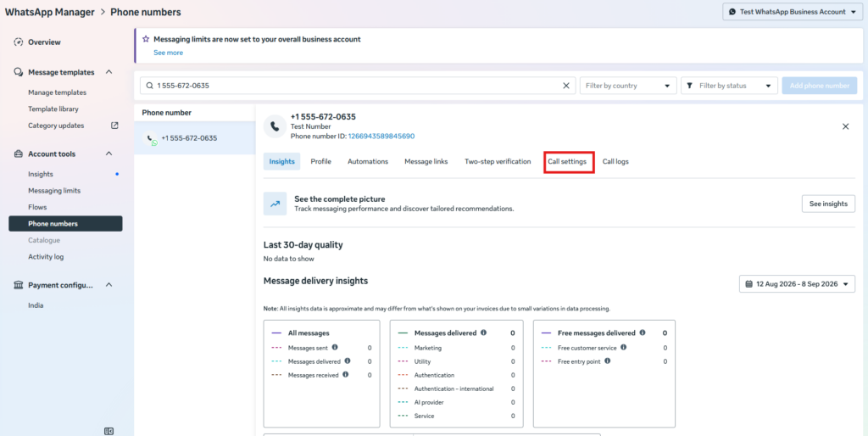Open Category updates external link icon
This screenshot has width=868, height=436.
[114, 126]
